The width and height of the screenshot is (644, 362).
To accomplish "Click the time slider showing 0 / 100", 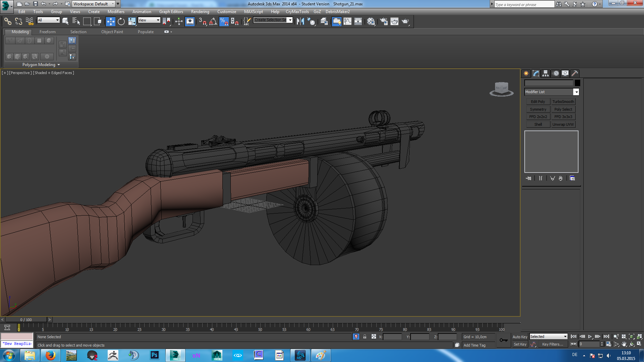I will tap(26, 320).
